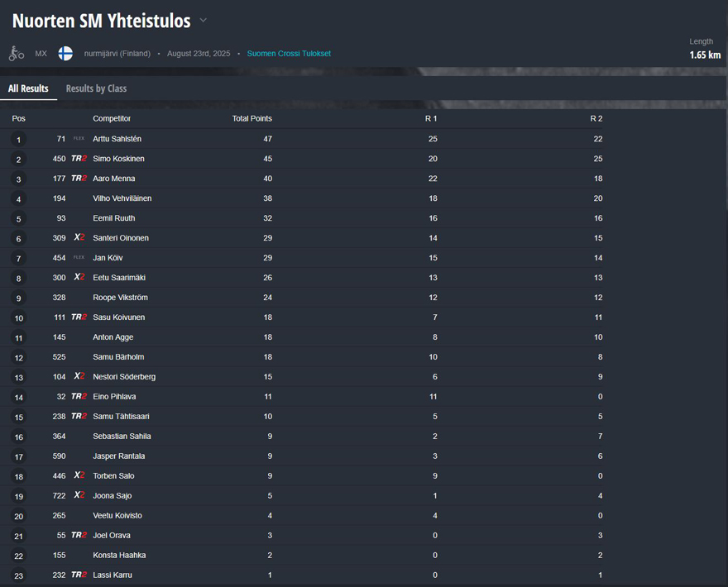
Task: Click the TR2 logo next to Joel Orava
Action: click(79, 535)
